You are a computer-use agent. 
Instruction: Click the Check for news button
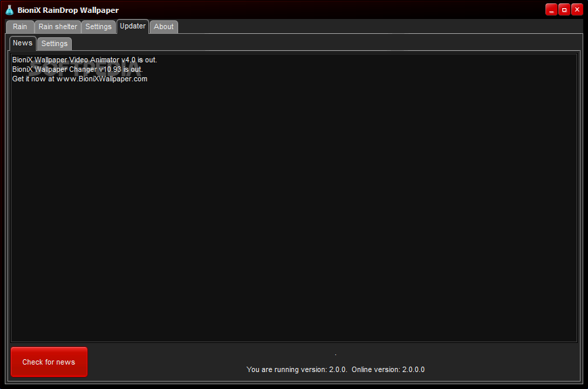(x=49, y=362)
